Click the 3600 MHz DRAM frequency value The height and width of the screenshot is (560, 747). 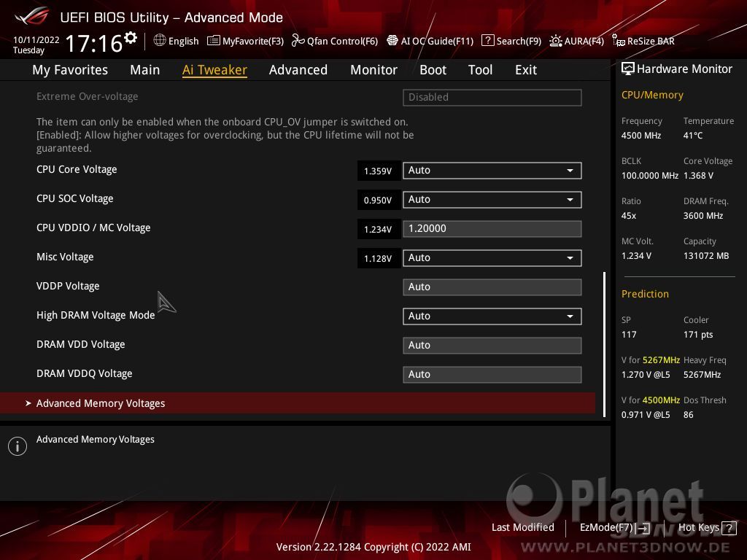(x=703, y=216)
